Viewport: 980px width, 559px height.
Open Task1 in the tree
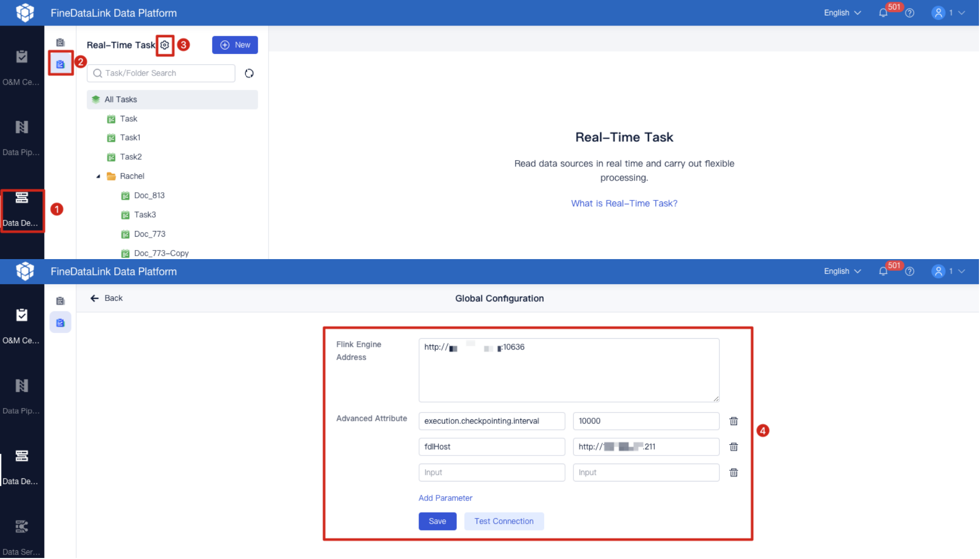click(x=130, y=138)
